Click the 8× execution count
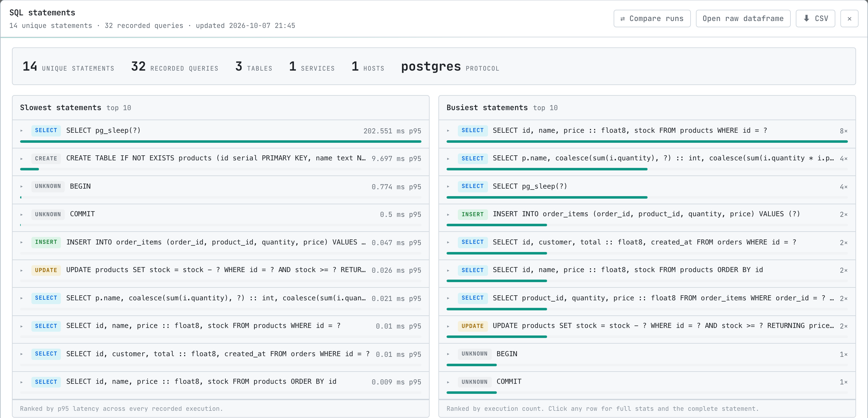This screenshot has height=418, width=868. tap(844, 131)
